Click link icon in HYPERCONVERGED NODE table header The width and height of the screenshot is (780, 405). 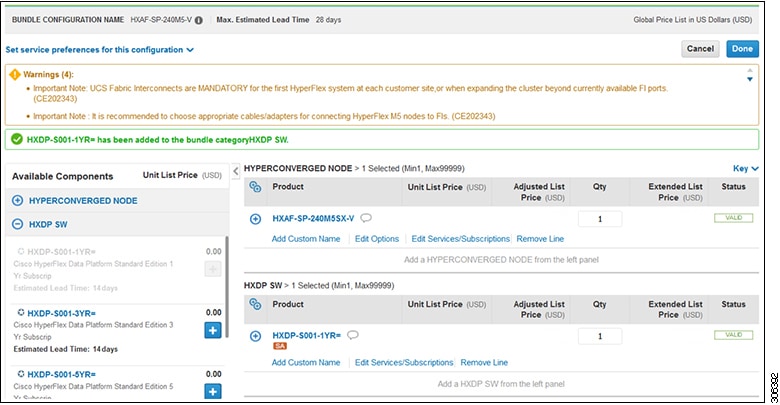coord(255,187)
